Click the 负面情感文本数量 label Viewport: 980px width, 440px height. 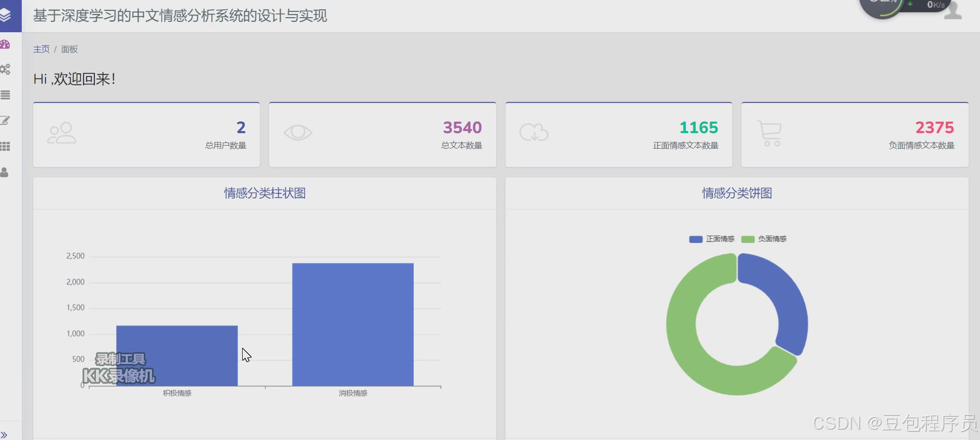(921, 146)
